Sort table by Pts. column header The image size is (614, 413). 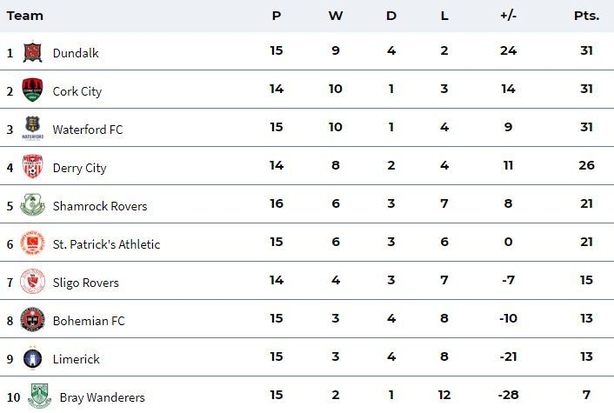coord(586,16)
